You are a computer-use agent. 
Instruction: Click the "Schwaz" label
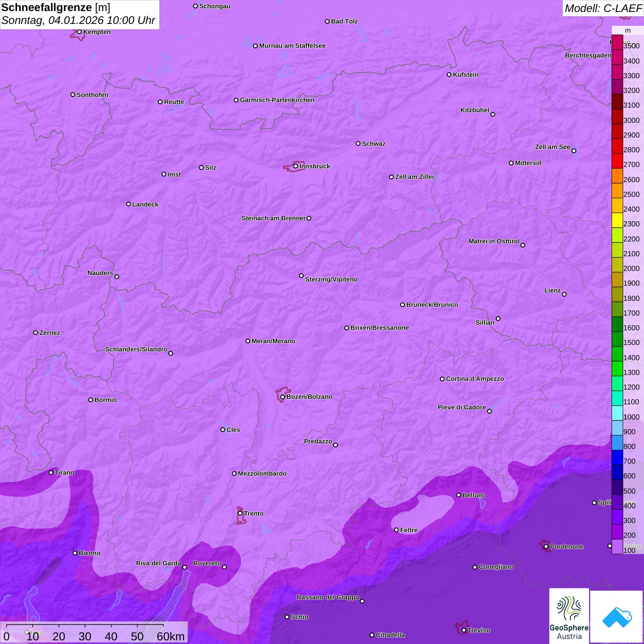(374, 144)
